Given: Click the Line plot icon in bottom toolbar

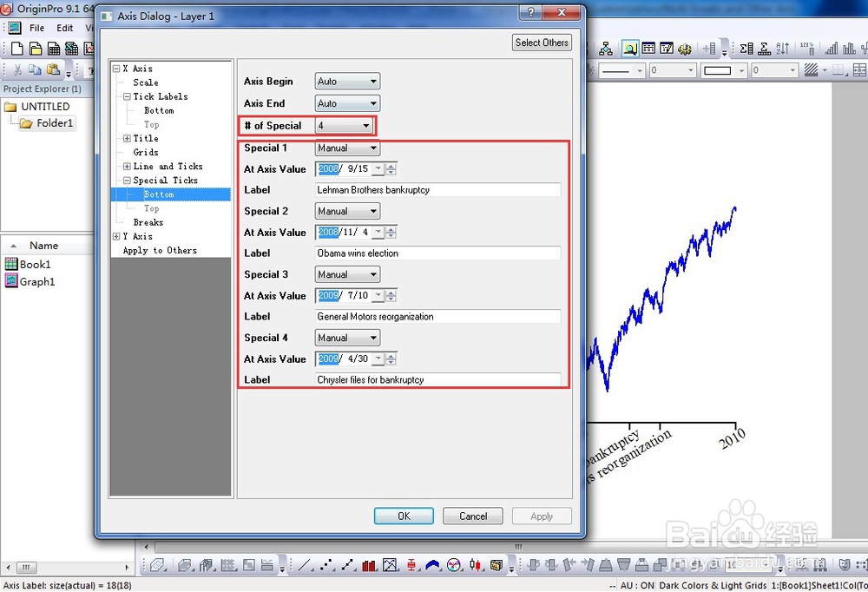Looking at the screenshot, I should click(x=305, y=565).
